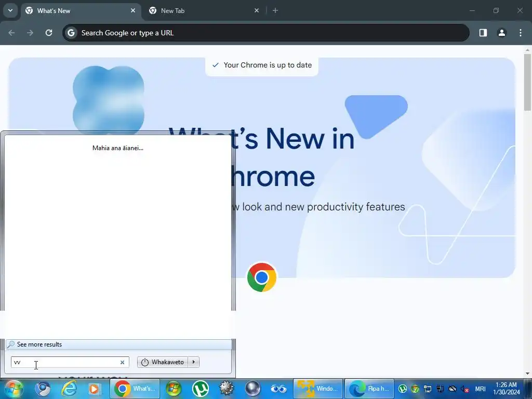This screenshot has height=399, width=532.
Task: Expand the arrow beside Whakaweto
Action: [194, 362]
